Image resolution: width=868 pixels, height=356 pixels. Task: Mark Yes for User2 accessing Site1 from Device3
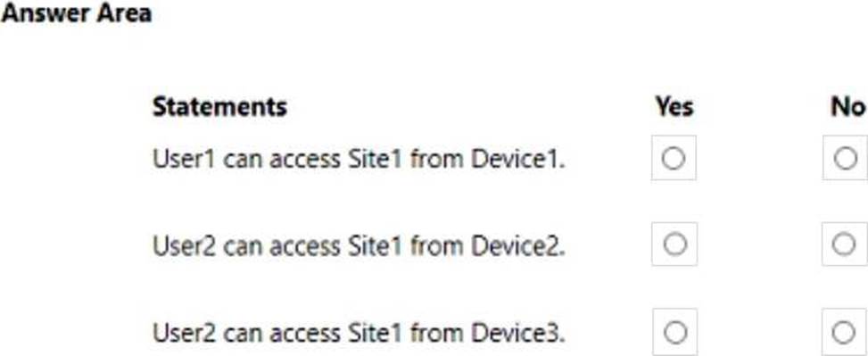click(x=674, y=333)
